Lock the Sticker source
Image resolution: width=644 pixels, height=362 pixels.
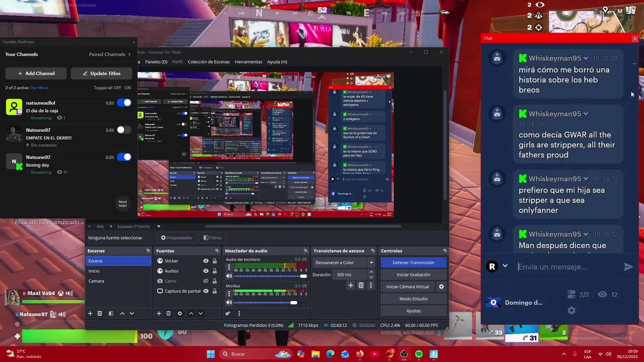[x=215, y=261]
